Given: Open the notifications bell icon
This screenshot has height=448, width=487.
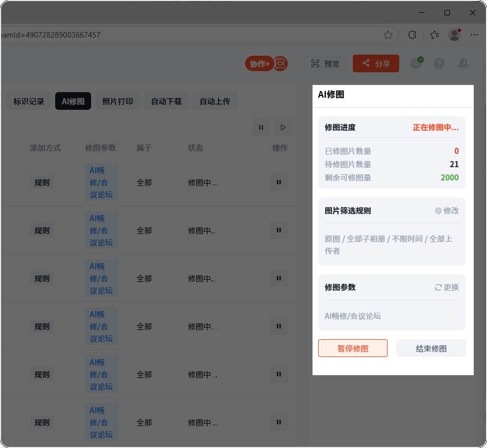Looking at the screenshot, I should (463, 63).
